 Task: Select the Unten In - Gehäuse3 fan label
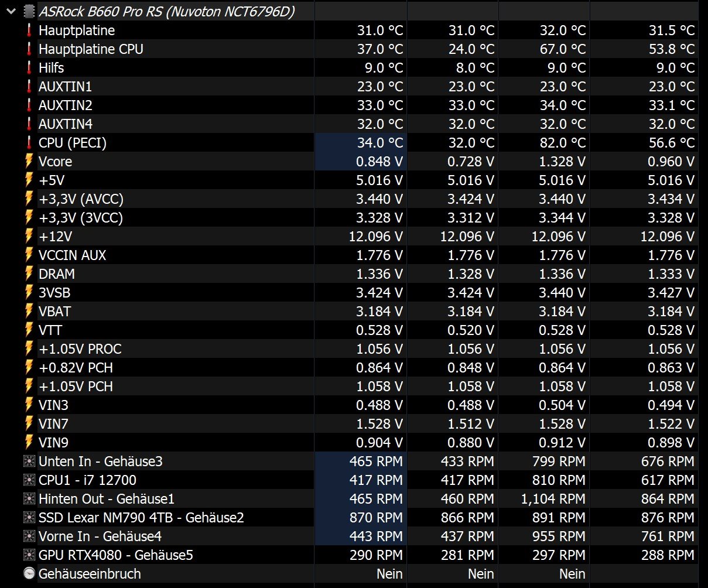101,461
